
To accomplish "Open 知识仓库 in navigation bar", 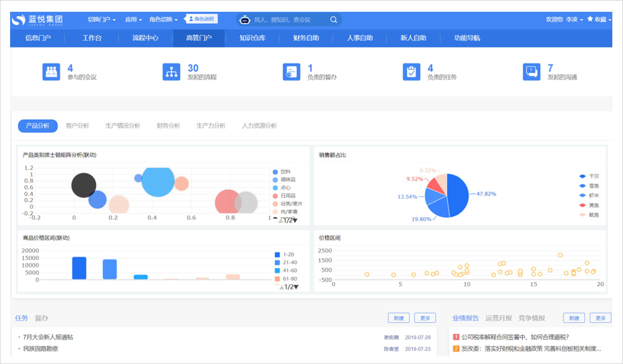I will pos(252,38).
